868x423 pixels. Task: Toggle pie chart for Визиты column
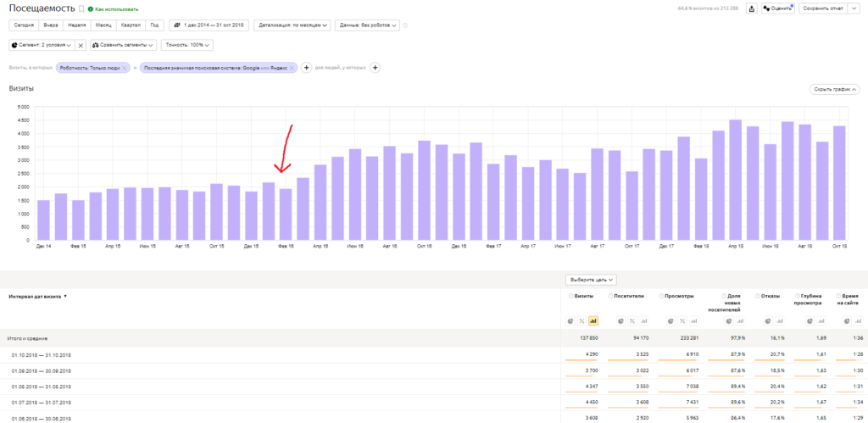[570, 321]
